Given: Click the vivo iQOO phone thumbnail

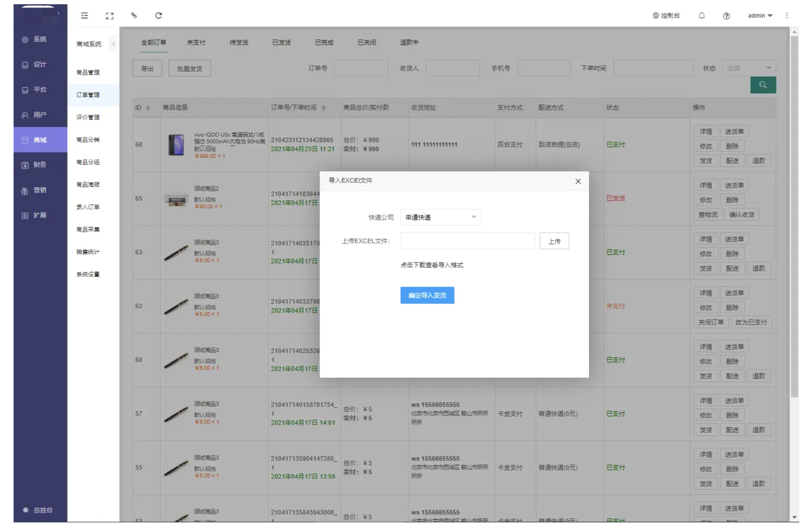Looking at the screenshot, I should click(x=176, y=145).
